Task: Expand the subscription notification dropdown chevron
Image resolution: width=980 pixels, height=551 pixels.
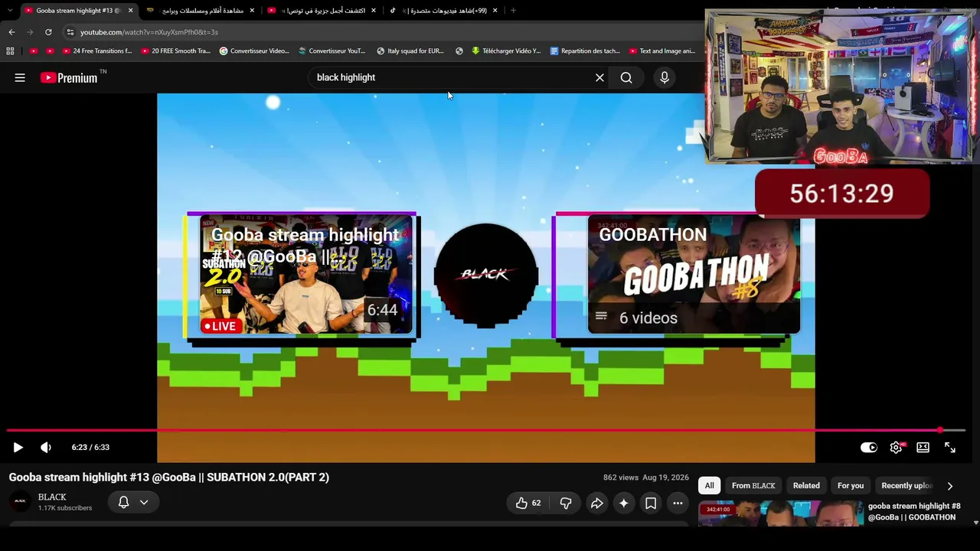Action: 144,502
